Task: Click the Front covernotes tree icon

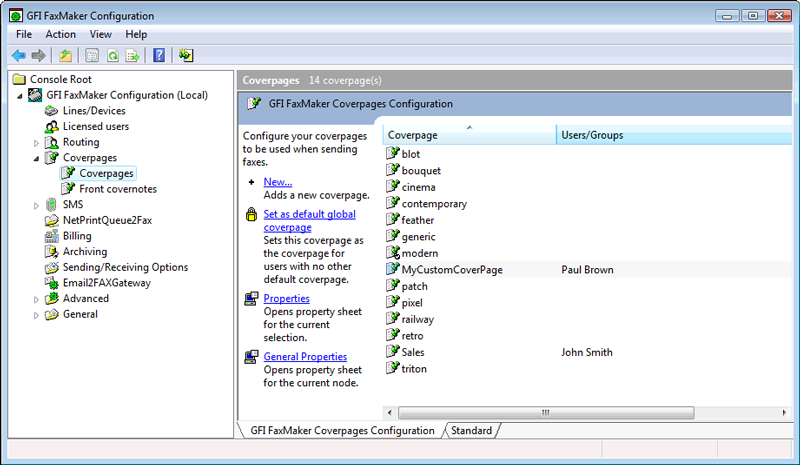Action: pyautogui.click(x=68, y=189)
